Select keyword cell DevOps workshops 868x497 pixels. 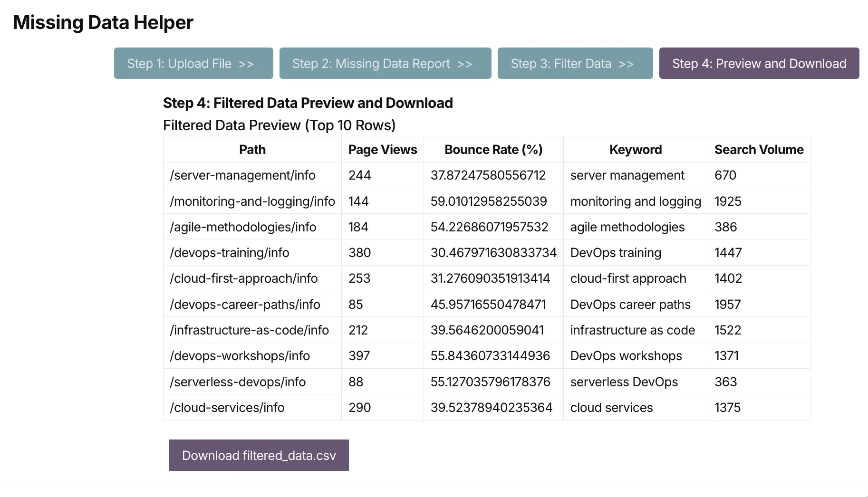(636, 356)
